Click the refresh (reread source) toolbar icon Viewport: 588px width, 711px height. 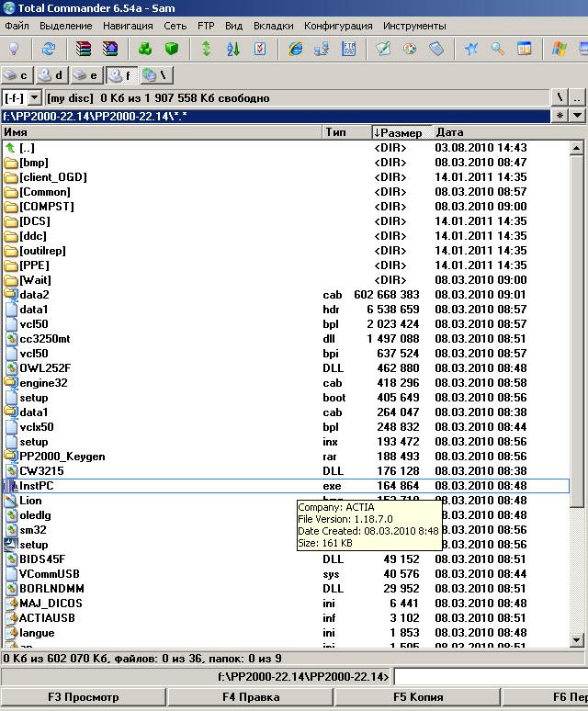(x=49, y=49)
